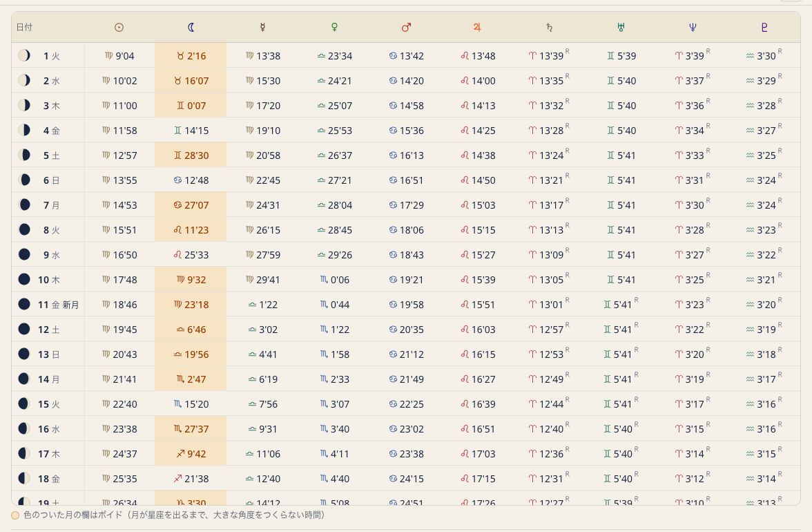Image resolution: width=812 pixels, height=532 pixels.
Task: Select Moon cell 27'07 on 7 月
Action: [191, 205]
